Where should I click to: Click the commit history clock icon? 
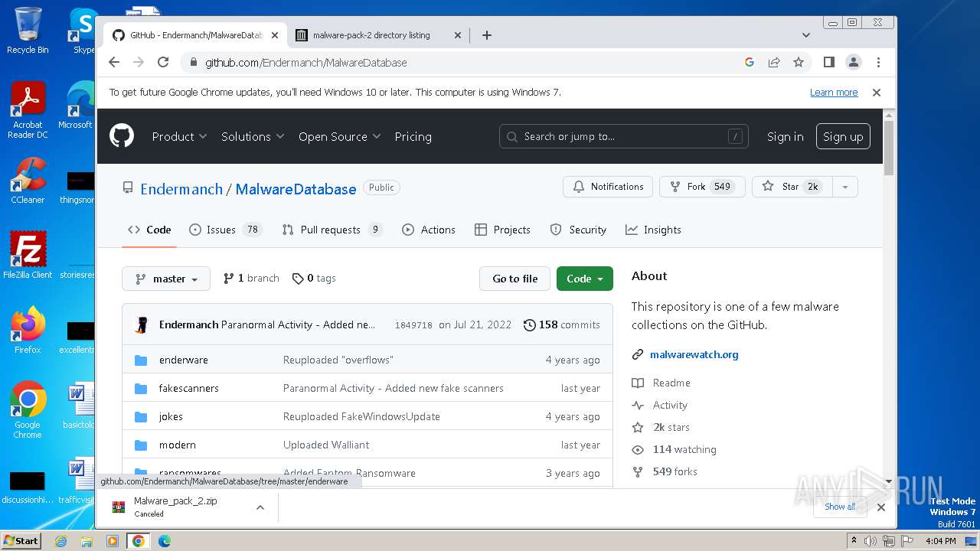click(x=529, y=325)
